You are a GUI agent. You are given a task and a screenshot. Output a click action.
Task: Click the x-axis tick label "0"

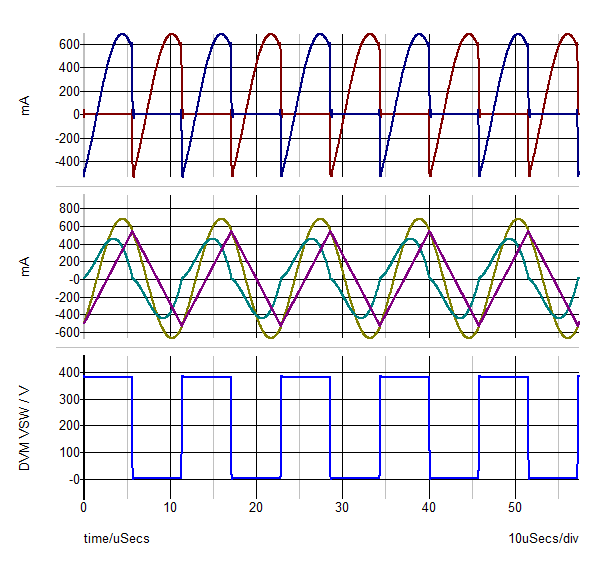pos(84,508)
